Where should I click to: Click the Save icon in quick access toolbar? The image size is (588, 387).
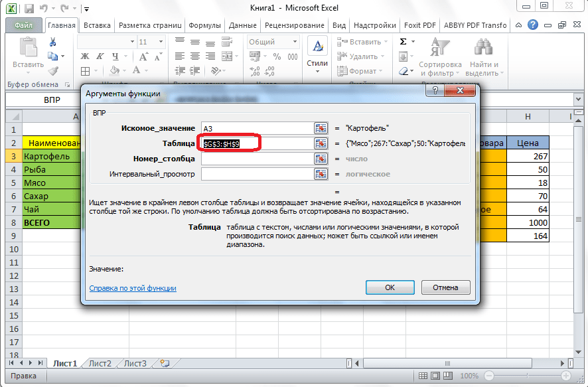coord(29,9)
